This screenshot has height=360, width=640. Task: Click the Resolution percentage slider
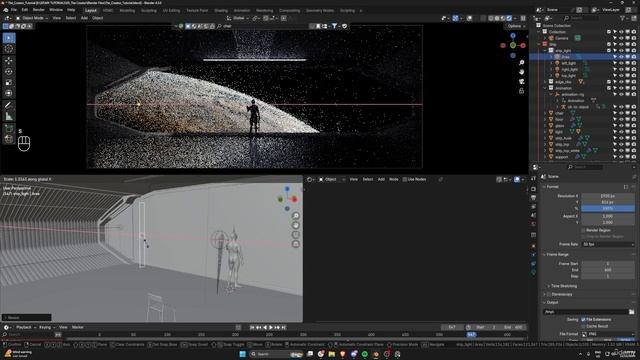[x=608, y=209]
